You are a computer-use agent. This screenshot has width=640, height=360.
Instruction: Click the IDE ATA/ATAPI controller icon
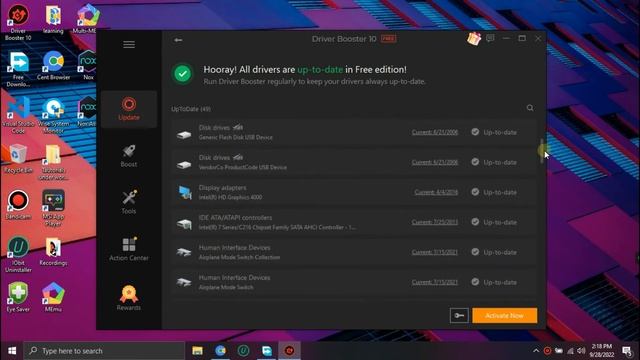point(184,224)
